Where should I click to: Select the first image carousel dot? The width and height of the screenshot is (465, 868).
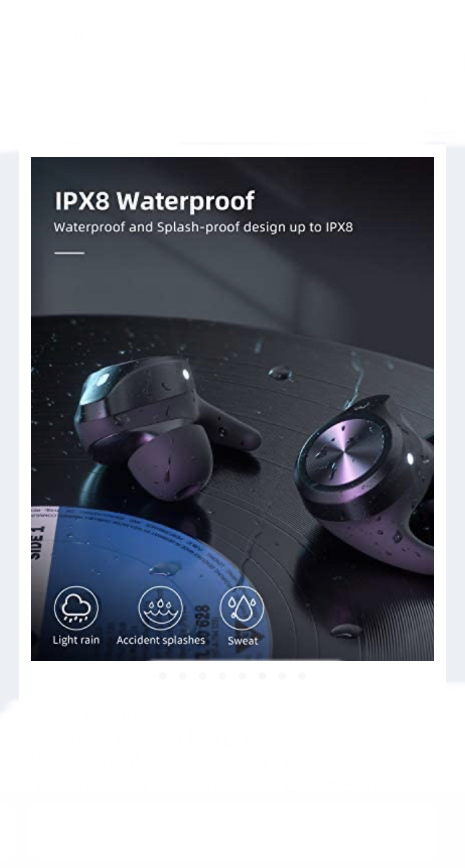coord(163,676)
